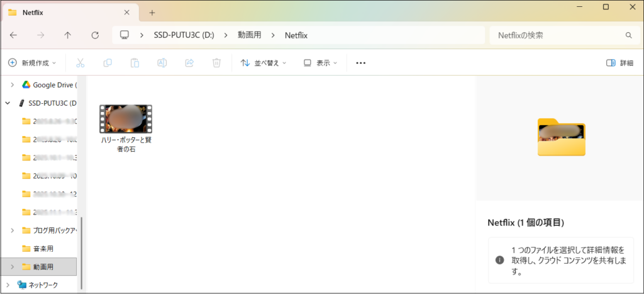The width and height of the screenshot is (644, 294).
Task: Maximize the Explorer window
Action: [x=606, y=7]
